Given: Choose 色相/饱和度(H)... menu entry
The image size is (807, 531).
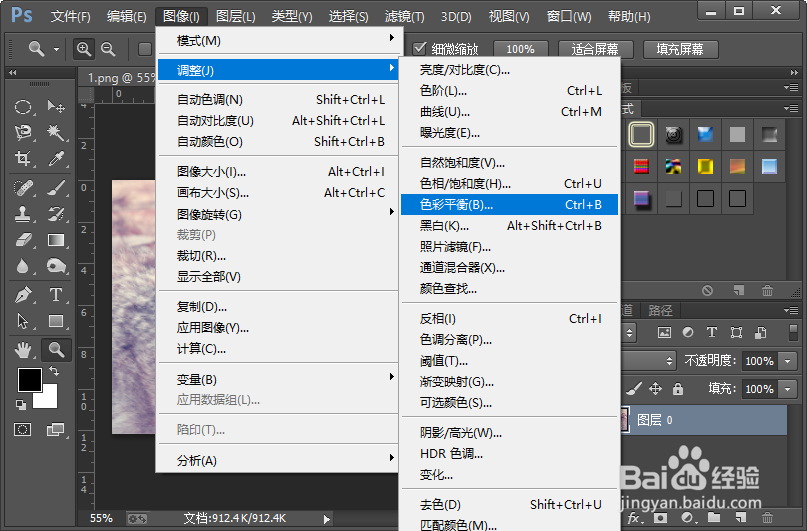Looking at the screenshot, I should (x=509, y=184).
